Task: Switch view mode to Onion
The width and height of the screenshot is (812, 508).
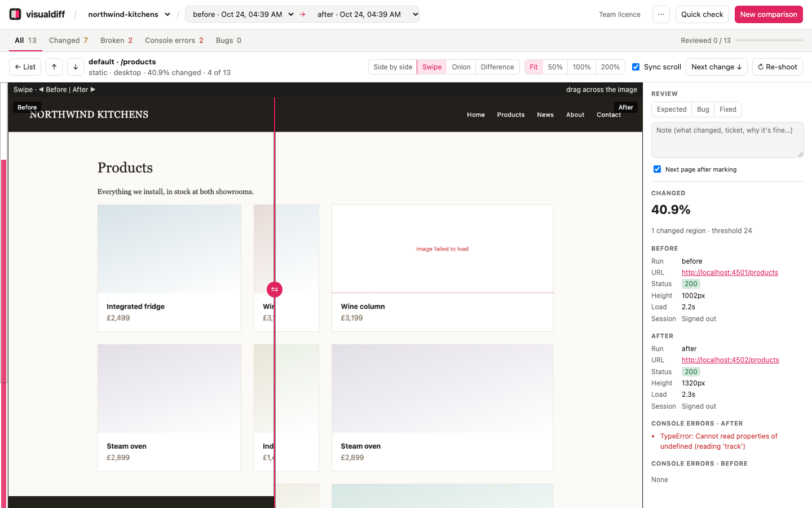Action: [x=461, y=67]
